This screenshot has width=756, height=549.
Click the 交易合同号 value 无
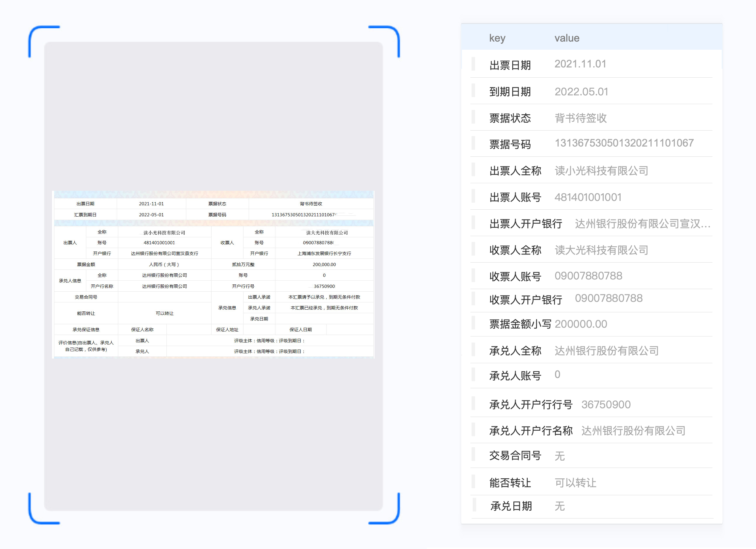(560, 456)
